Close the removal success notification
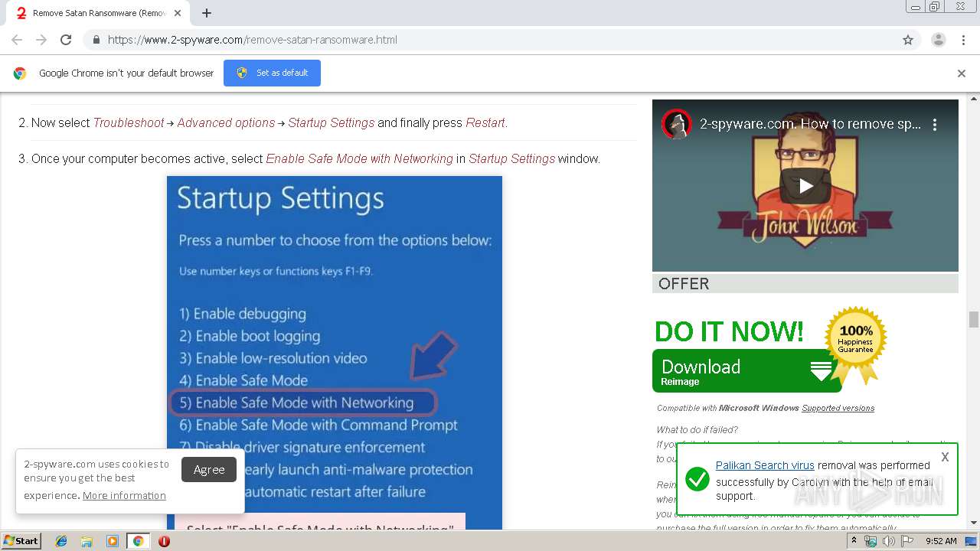This screenshot has height=551, width=980. click(945, 457)
